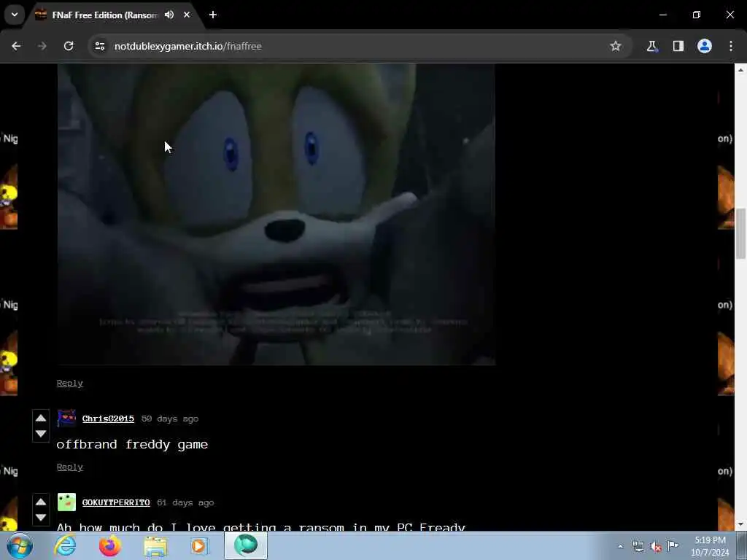Mute the FNaF Free Edition tab audio
Image resolution: width=747 pixels, height=560 pixels.
point(169,15)
